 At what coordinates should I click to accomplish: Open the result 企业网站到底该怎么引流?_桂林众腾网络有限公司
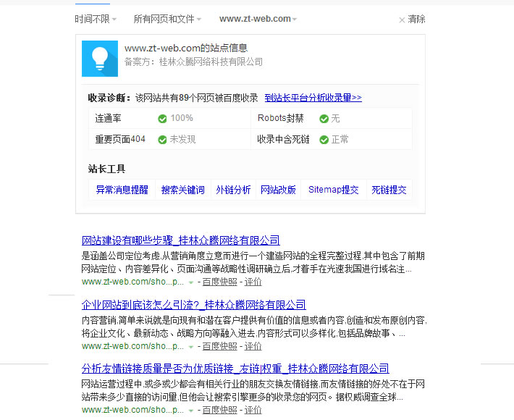click(194, 305)
